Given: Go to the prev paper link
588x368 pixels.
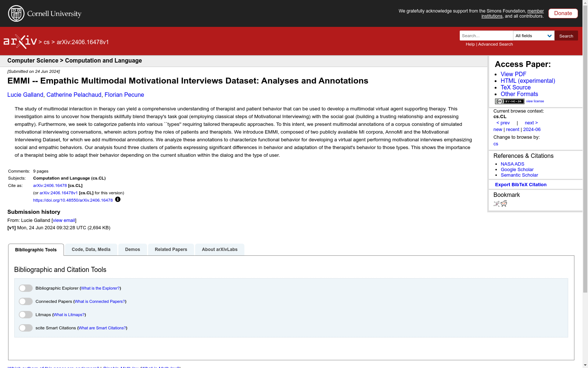Looking at the screenshot, I should pos(503,123).
